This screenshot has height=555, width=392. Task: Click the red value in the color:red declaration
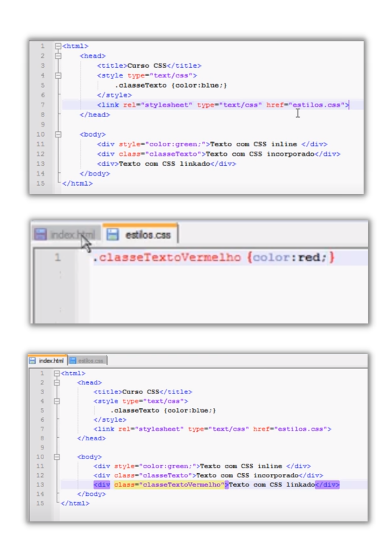(x=309, y=258)
